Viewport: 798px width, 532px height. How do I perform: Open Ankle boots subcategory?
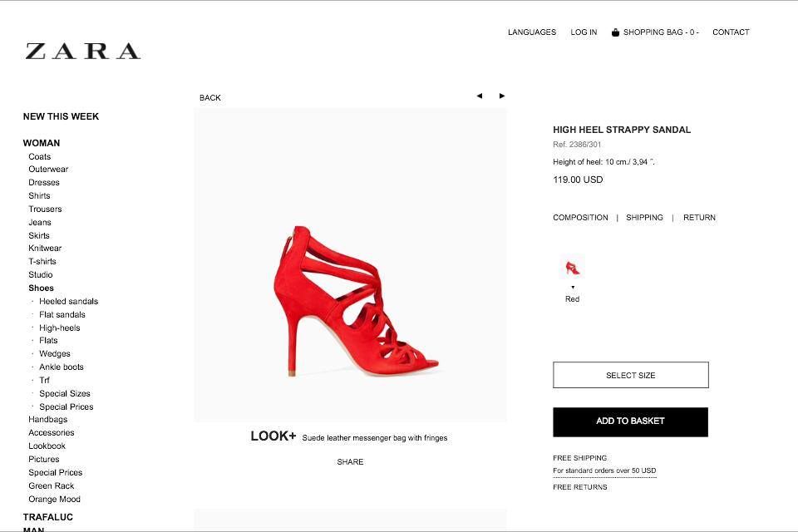(62, 367)
